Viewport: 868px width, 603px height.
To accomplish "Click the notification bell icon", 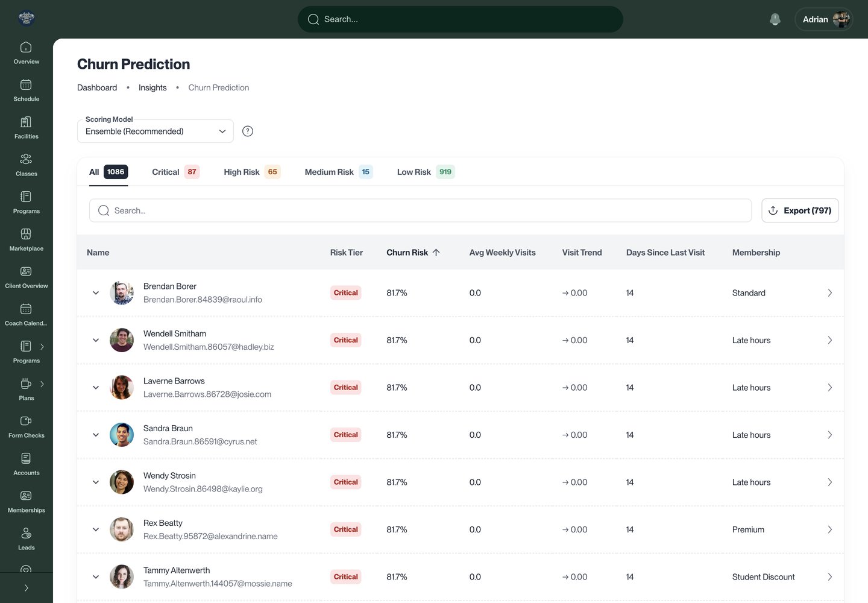I will 775,19.
